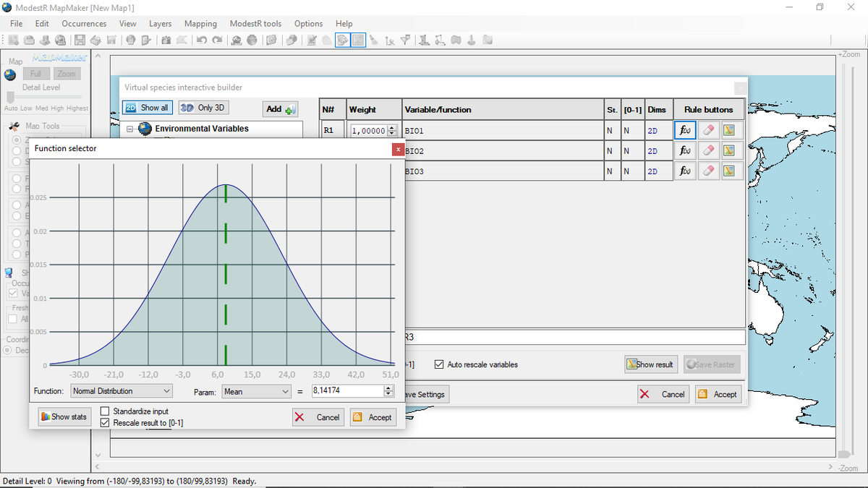The image size is (868, 488).
Task: Click the Zoom map button
Action: tap(67, 74)
